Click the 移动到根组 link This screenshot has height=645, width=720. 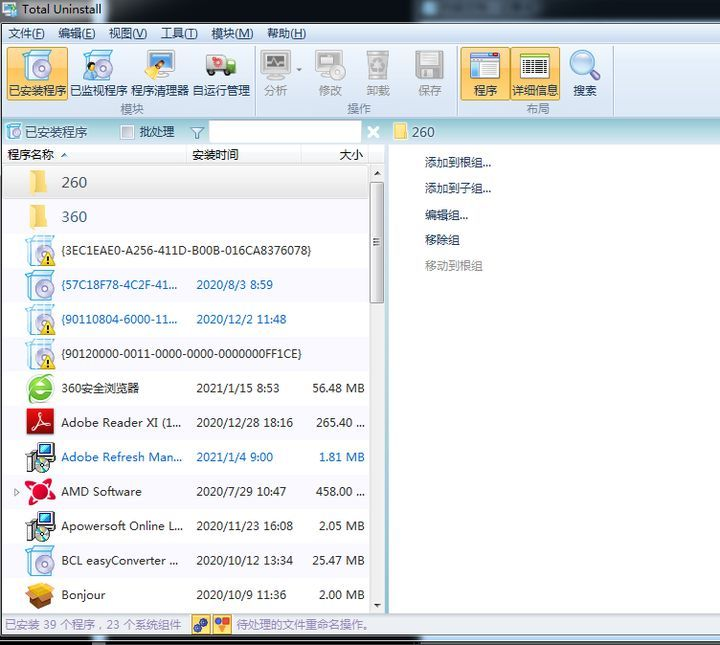coord(454,266)
